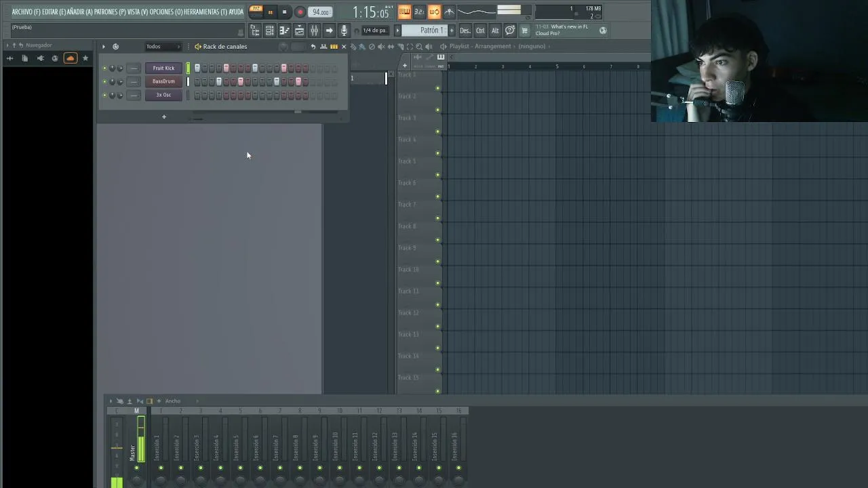Click the help question mark icon
This screenshot has height=488, width=868.
[x=510, y=30]
